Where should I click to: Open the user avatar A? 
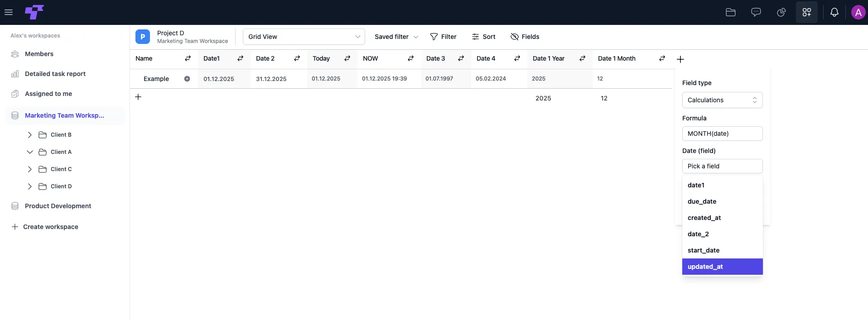point(858,12)
